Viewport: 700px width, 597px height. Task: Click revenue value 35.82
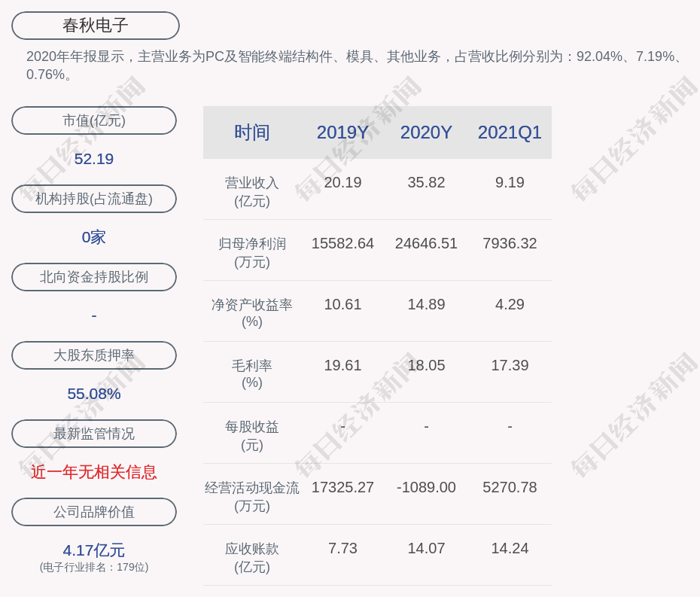click(x=426, y=183)
